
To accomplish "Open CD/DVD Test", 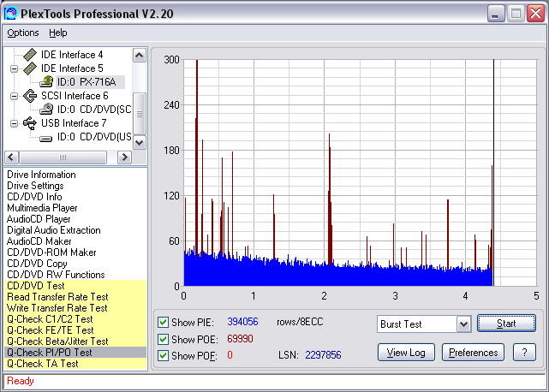I will [75, 286].
